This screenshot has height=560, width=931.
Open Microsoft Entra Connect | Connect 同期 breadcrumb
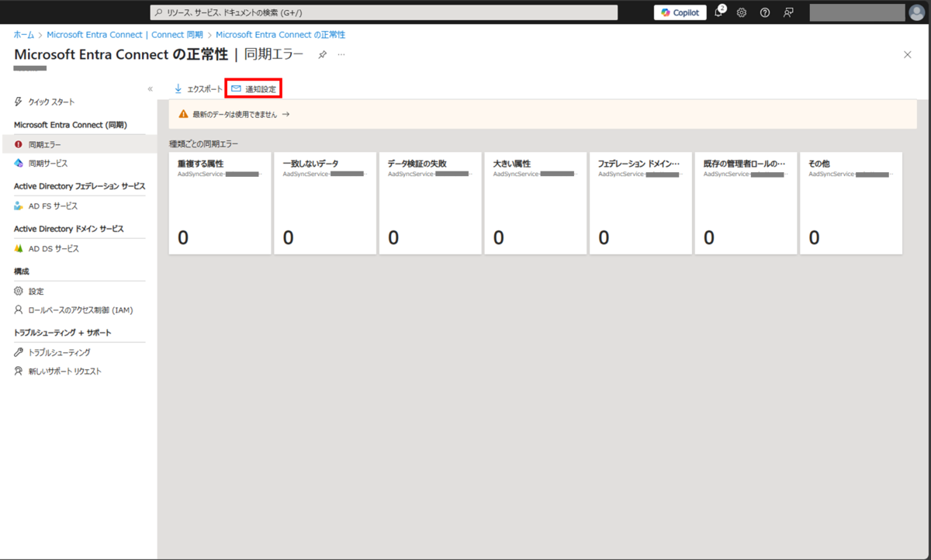pos(125,35)
